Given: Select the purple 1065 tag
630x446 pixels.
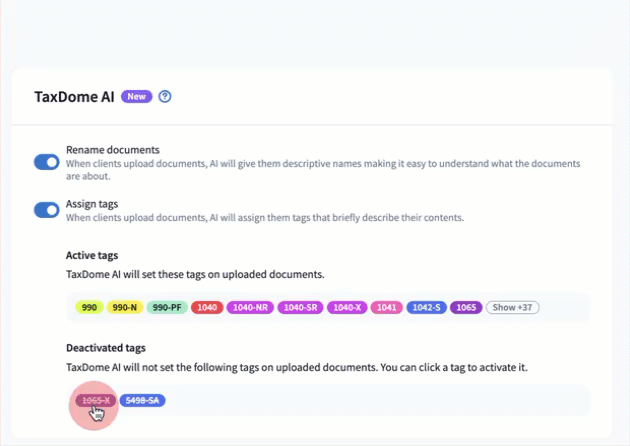Looking at the screenshot, I should 466,307.
